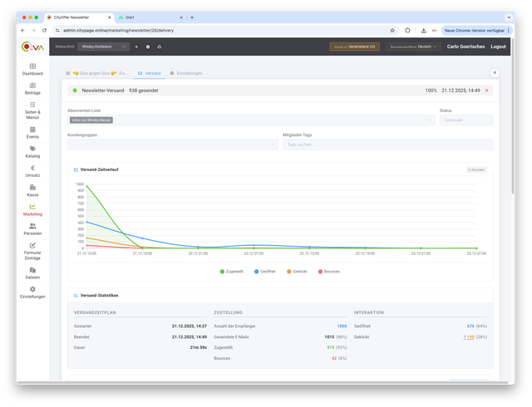Open Personen from the sidebar

coord(32,226)
